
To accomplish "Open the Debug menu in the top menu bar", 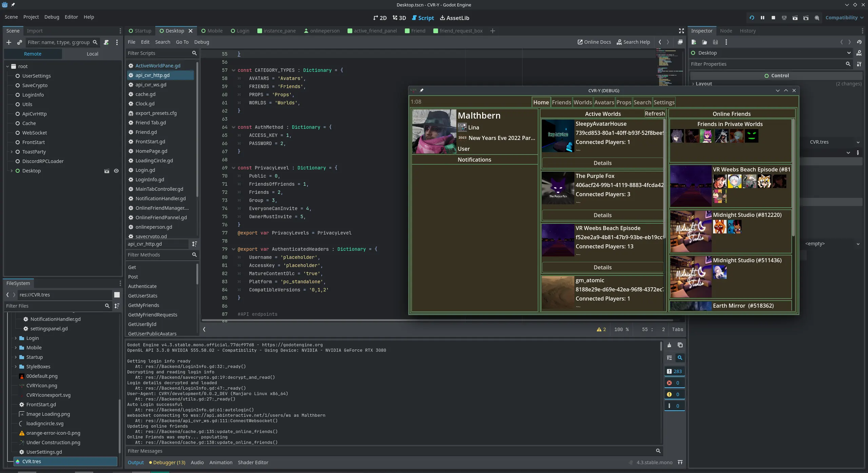I will [x=52, y=17].
